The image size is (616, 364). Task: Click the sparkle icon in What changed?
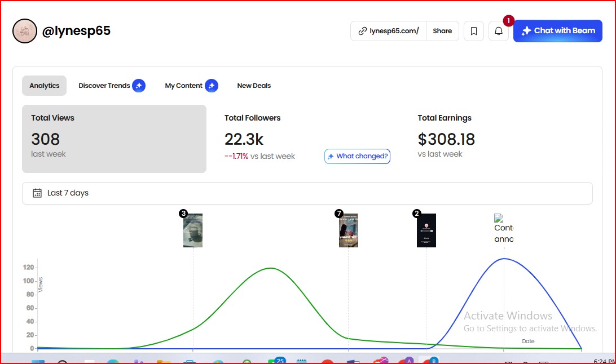click(x=331, y=156)
